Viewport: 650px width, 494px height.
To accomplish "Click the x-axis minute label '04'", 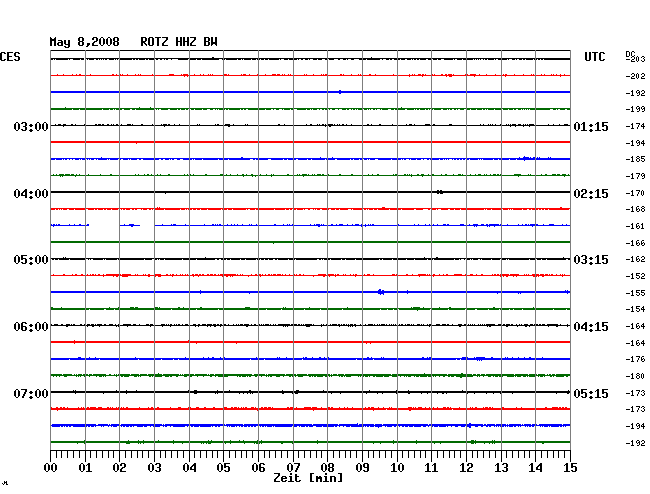I will click(189, 468).
